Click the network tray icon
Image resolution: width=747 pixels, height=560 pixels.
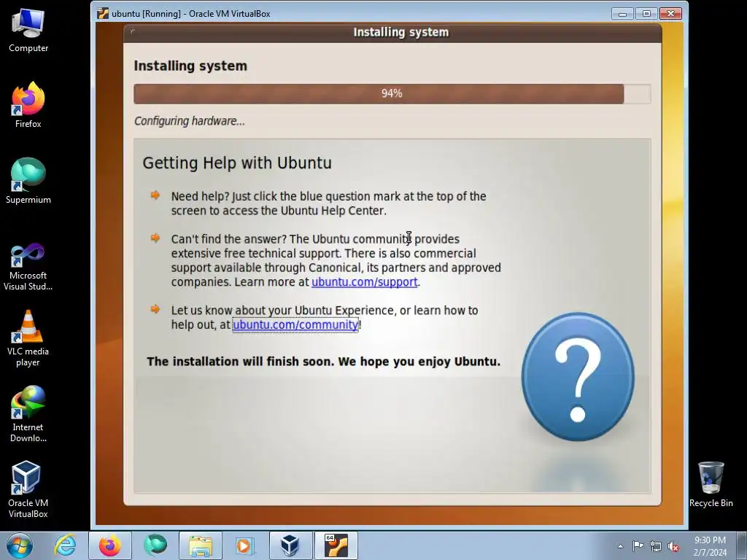656,547
